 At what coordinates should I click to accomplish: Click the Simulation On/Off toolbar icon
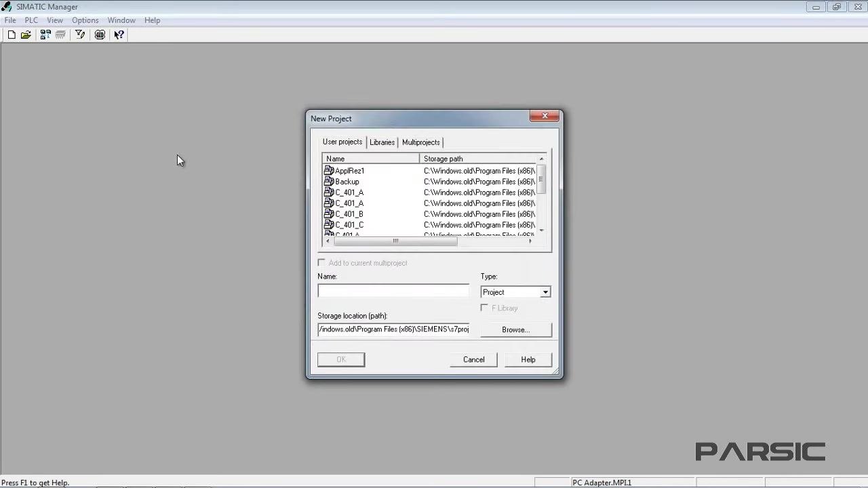tap(100, 35)
